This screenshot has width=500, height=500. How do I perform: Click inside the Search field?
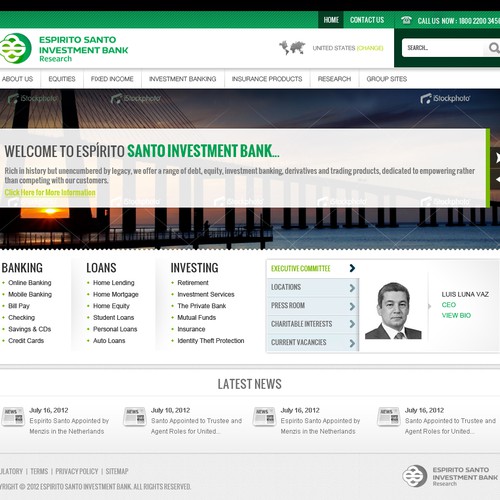tap(443, 48)
